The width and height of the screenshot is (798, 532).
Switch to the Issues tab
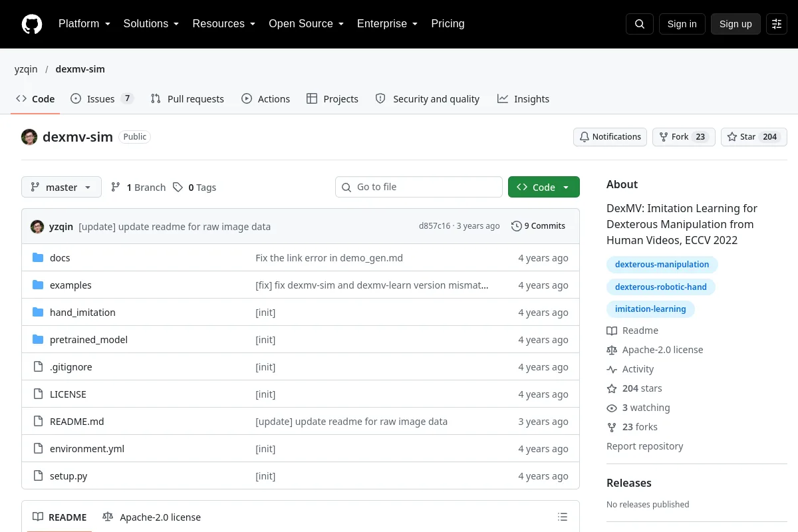(102, 99)
